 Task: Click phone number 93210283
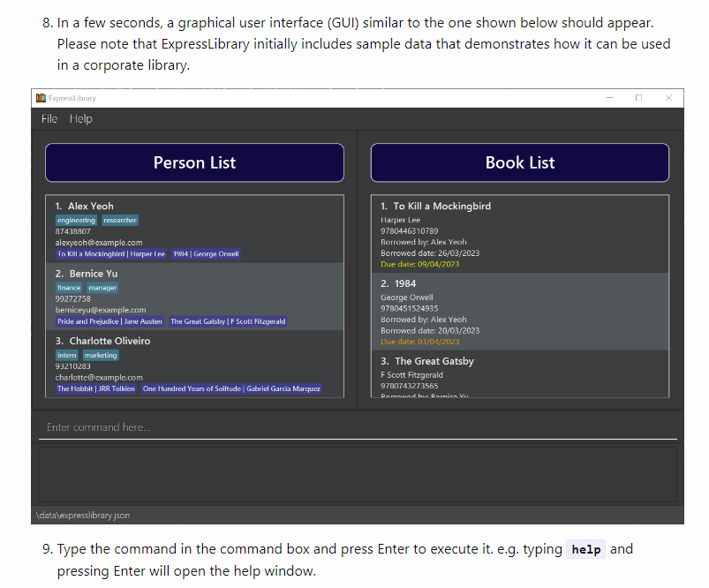[72, 366]
